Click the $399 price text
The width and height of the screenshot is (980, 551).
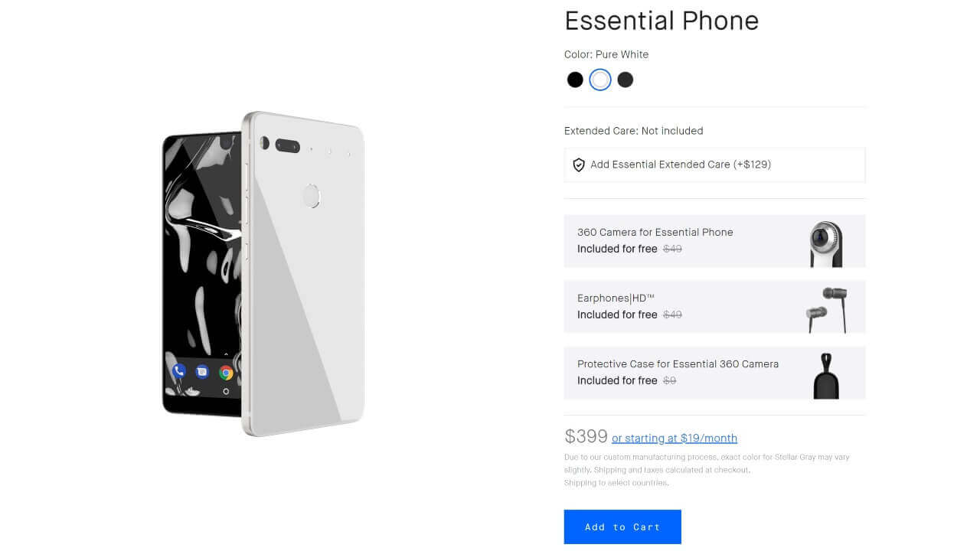(586, 436)
